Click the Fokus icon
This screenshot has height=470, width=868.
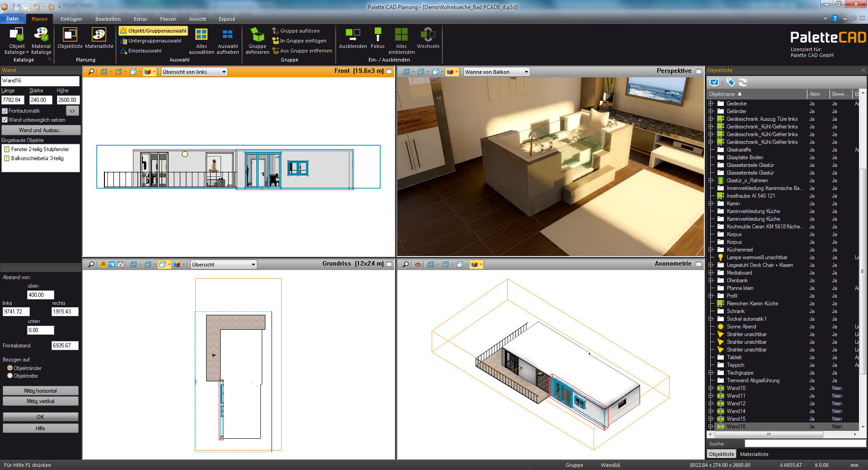click(377, 35)
